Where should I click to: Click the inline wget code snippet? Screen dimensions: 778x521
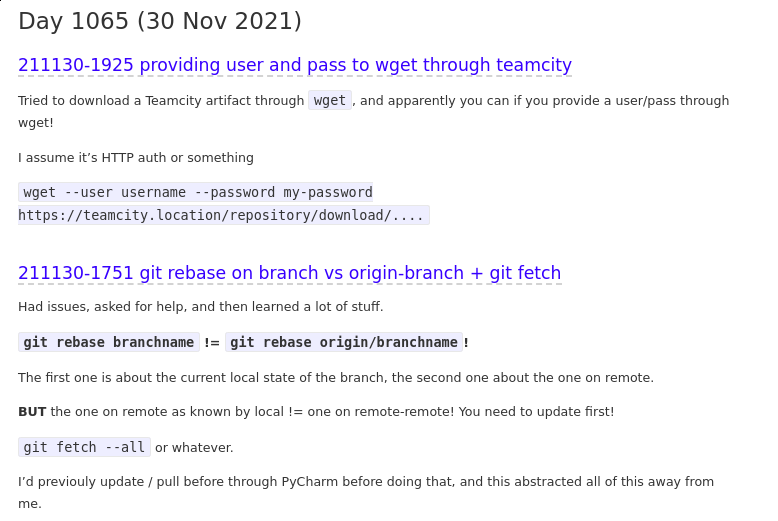click(x=330, y=100)
